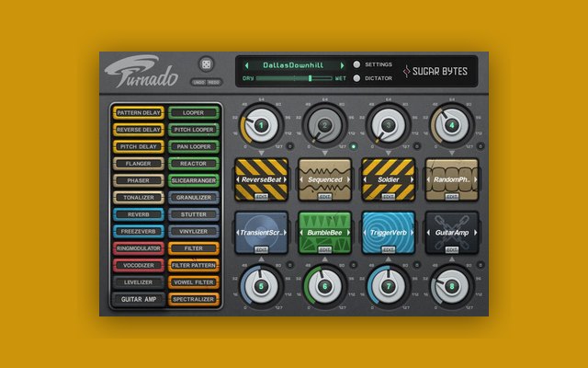Image resolution: width=588 pixels, height=368 pixels.
Task: Toggle the LED beside knob 7
Action: [x=416, y=265]
